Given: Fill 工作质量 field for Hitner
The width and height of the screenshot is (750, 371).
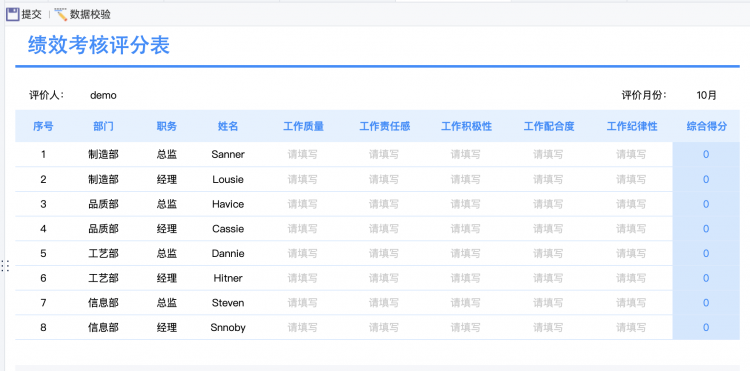Looking at the screenshot, I should click(303, 278).
